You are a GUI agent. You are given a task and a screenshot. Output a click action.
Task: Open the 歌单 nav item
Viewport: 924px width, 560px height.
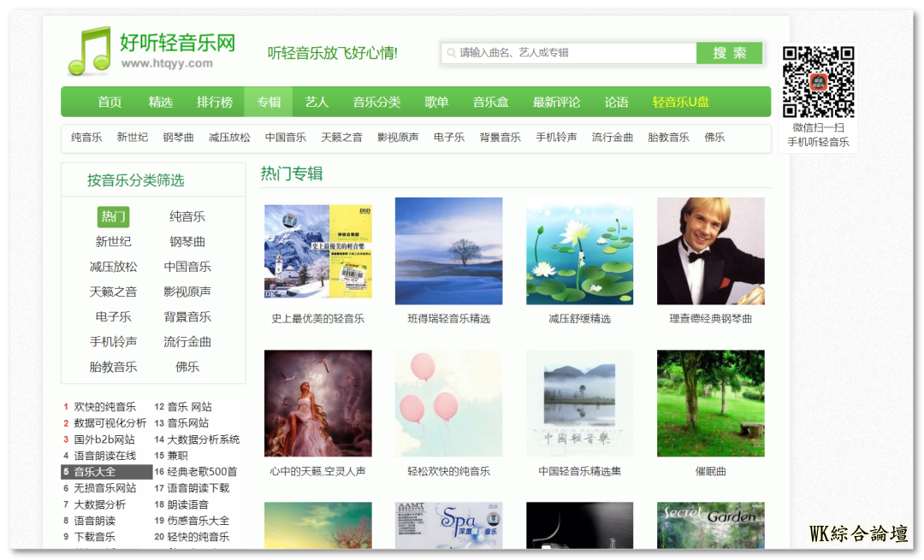tap(436, 102)
